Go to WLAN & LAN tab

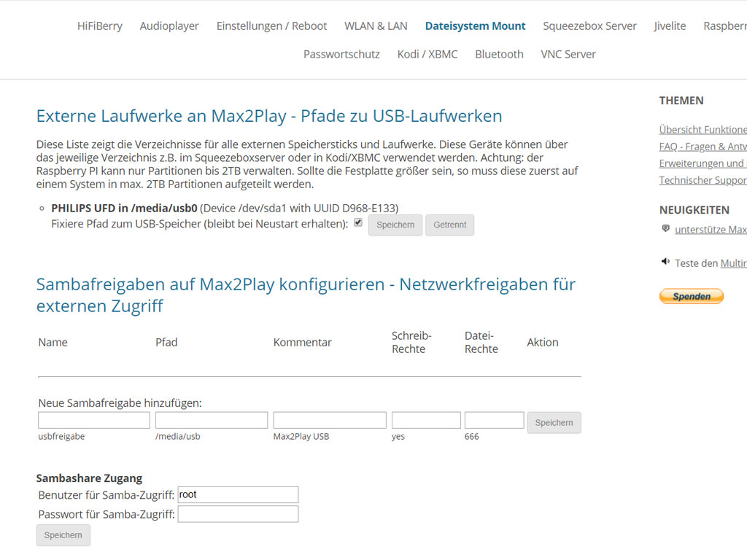376,26
